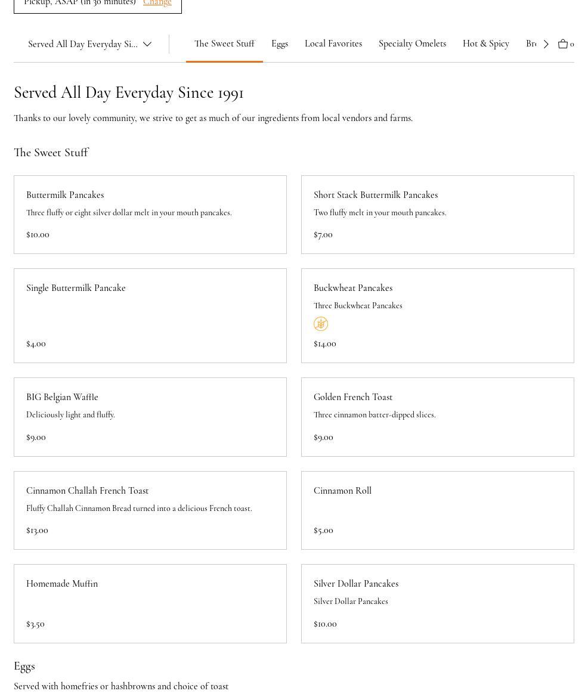Select the Hot & Spicy tab
The height and width of the screenshot is (700, 588).
point(485,44)
